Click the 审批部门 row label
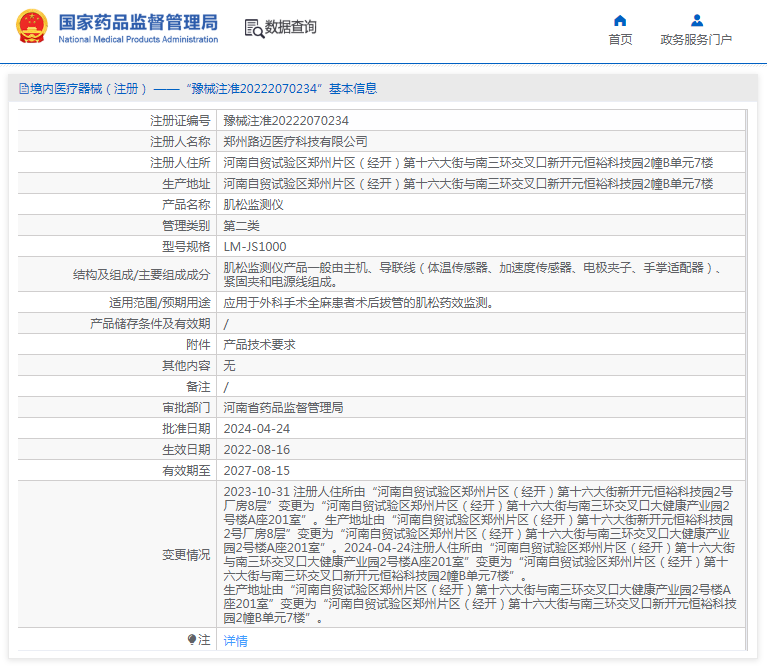The image size is (767, 668). click(186, 408)
